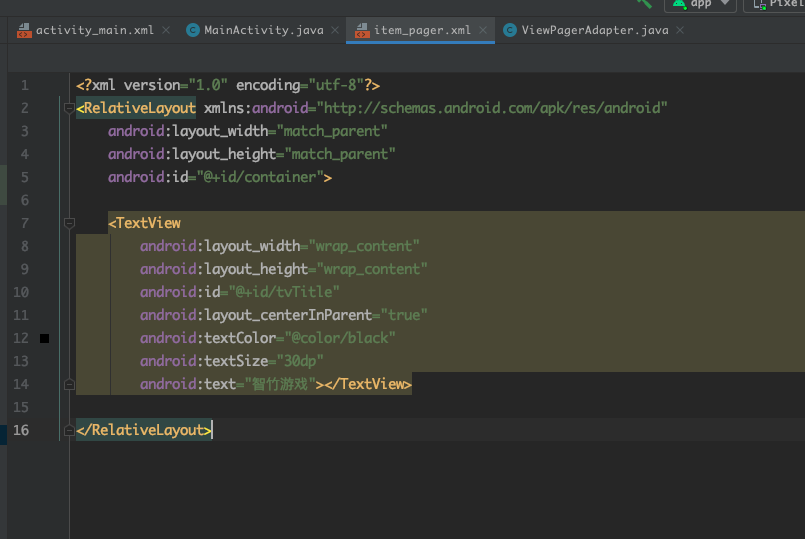Close the item_pager.xml tab

pyautogui.click(x=483, y=30)
